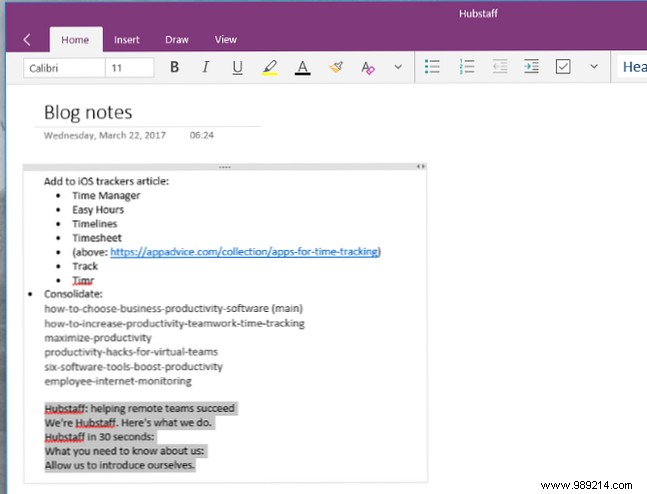Click 'What you need to know about us:' line
This screenshot has width=647, height=494.
click(124, 451)
